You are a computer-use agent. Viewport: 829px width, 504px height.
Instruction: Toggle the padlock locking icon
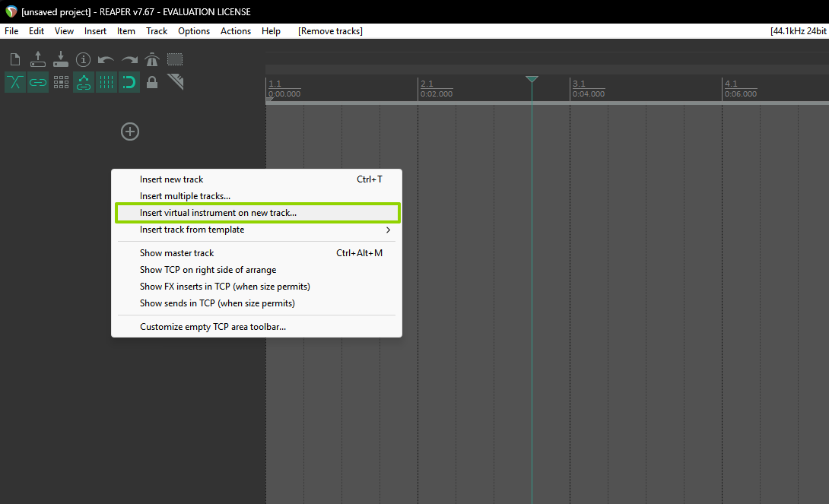point(152,82)
